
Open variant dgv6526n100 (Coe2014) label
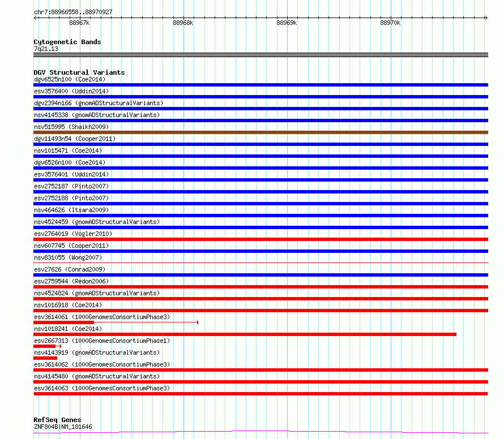pyautogui.click(x=70, y=162)
